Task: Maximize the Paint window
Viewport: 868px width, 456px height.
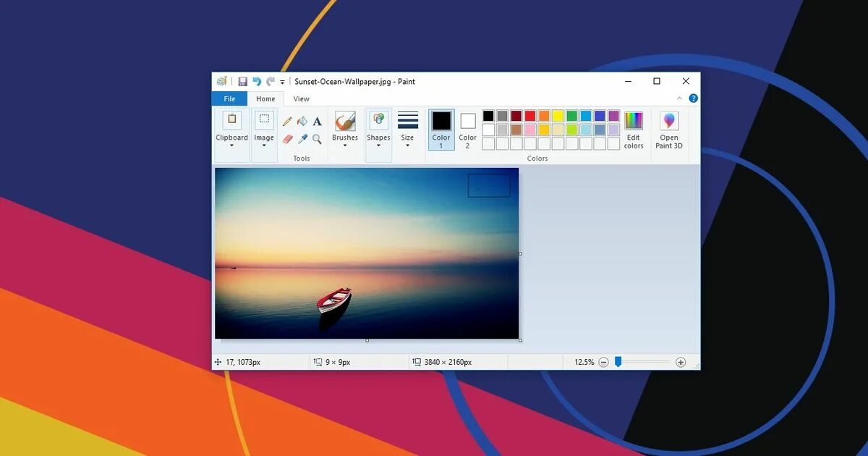Action: (x=657, y=81)
